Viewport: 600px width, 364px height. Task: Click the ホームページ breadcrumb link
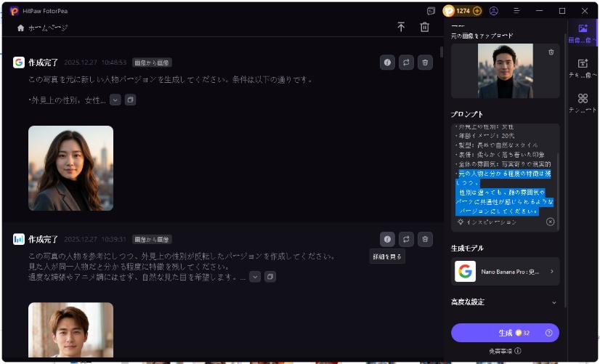coord(48,28)
